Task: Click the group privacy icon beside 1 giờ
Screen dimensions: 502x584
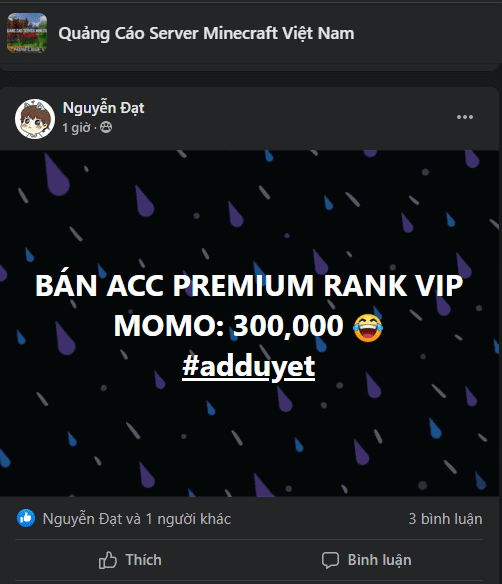Action: tap(106, 128)
